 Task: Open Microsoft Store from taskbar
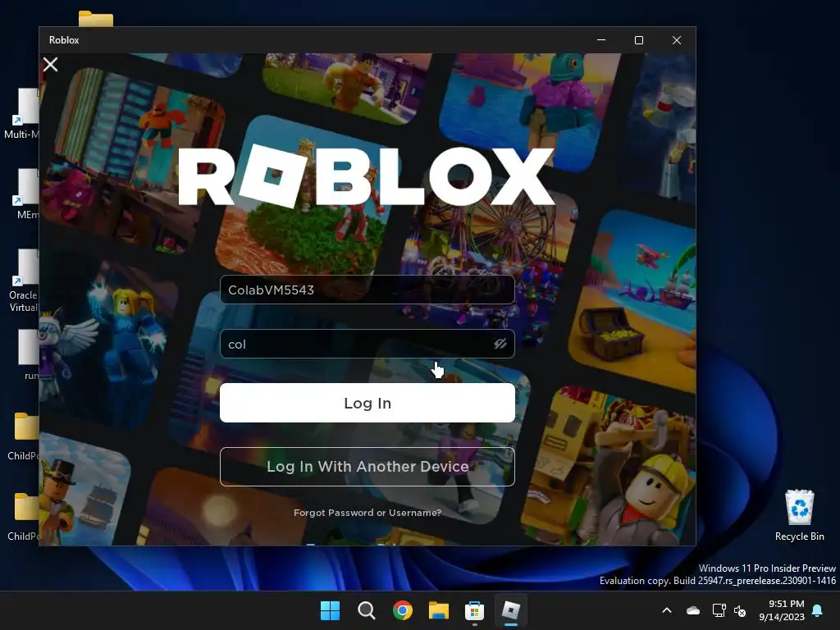pyautogui.click(x=475, y=610)
